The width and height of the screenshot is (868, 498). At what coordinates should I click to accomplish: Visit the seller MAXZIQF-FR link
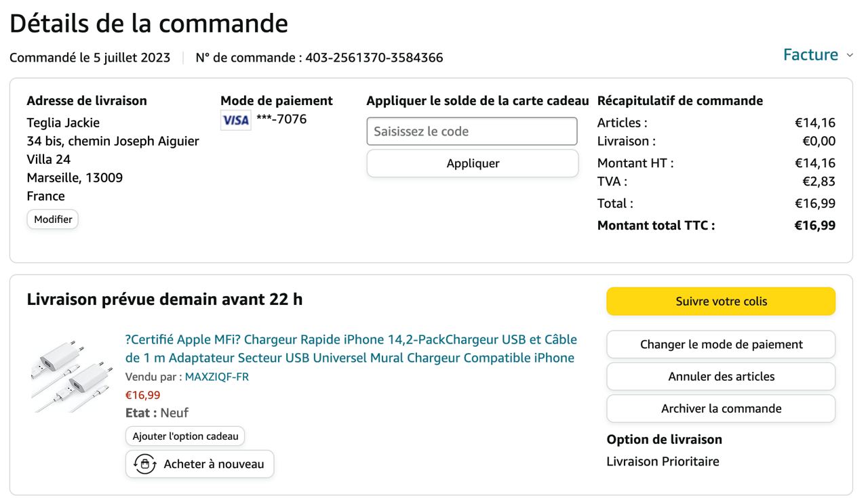[x=216, y=377]
